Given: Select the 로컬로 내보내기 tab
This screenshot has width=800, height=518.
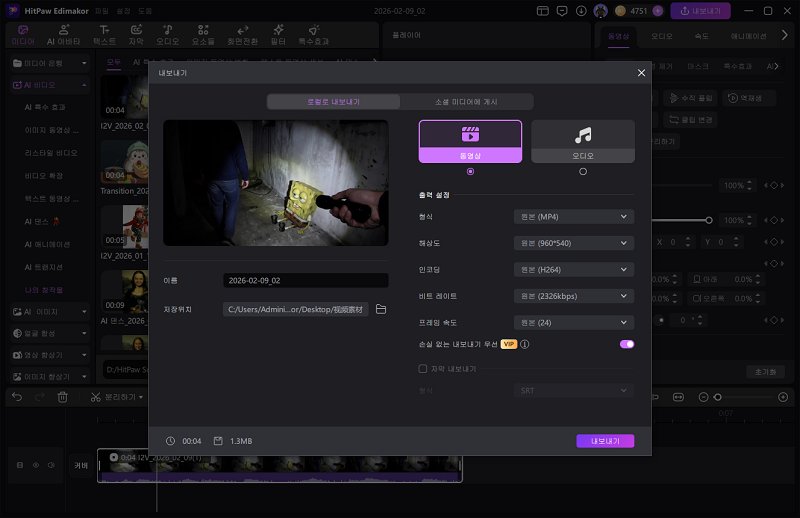Looking at the screenshot, I should point(333,102).
